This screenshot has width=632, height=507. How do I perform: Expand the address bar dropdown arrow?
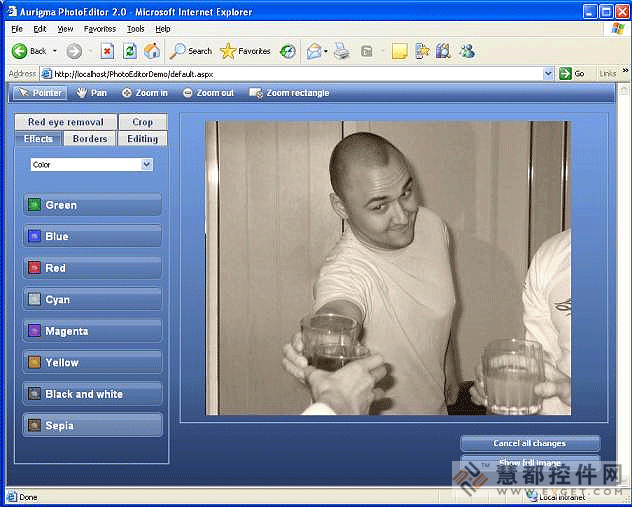pos(548,74)
